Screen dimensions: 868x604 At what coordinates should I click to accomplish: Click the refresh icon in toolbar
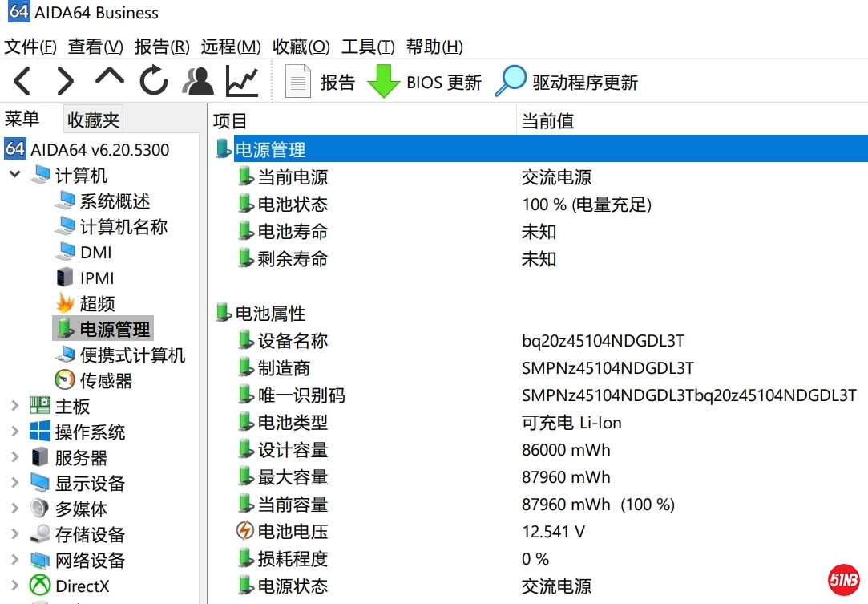tap(153, 81)
